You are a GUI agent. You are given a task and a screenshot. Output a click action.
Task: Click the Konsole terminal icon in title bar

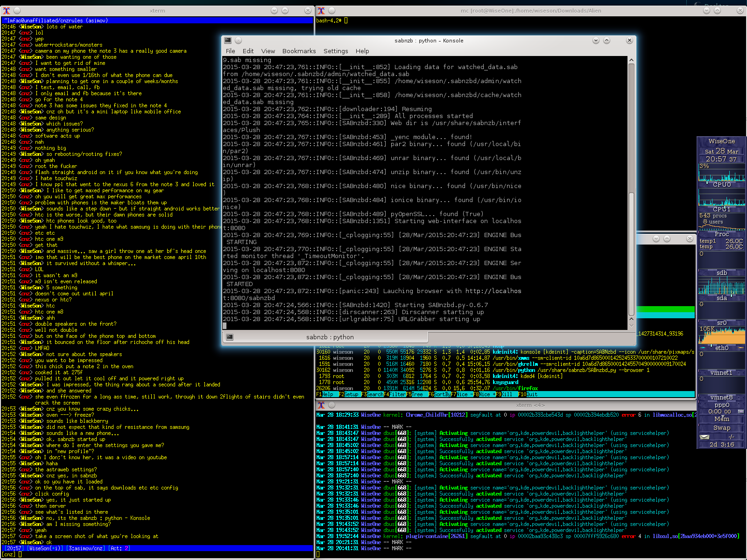[227, 41]
